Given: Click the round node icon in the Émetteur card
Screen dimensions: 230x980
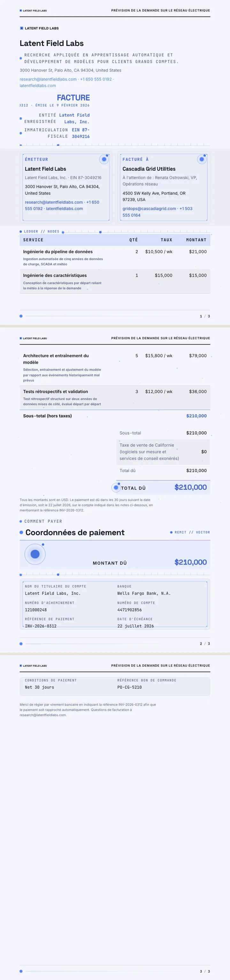Looking at the screenshot, I should coord(104,160).
